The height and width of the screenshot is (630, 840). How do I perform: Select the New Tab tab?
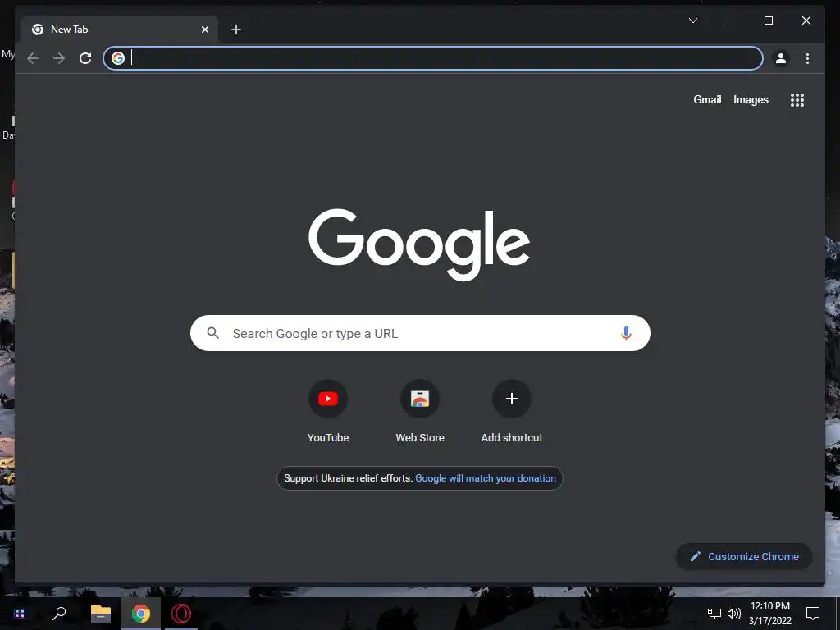click(x=120, y=30)
